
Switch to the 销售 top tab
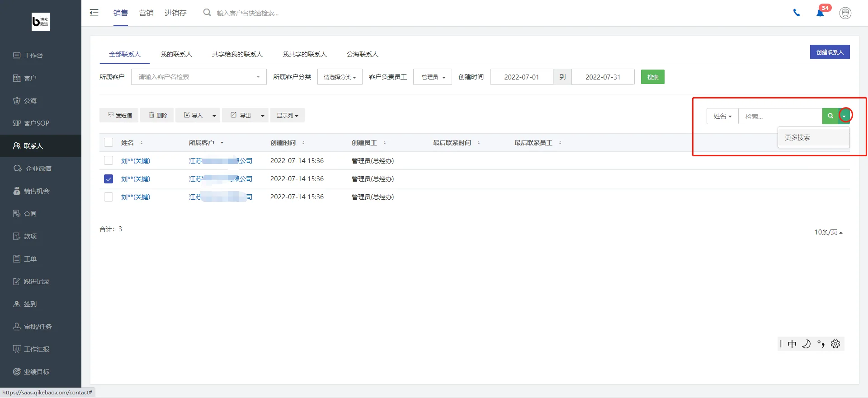[121, 13]
